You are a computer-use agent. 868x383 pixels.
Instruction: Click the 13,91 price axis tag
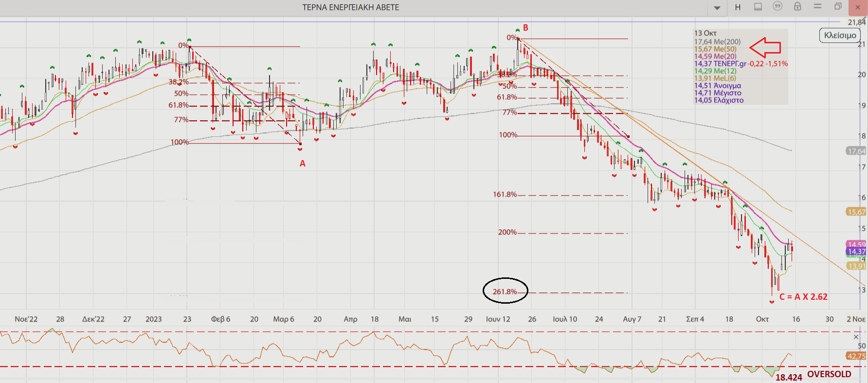click(x=856, y=266)
